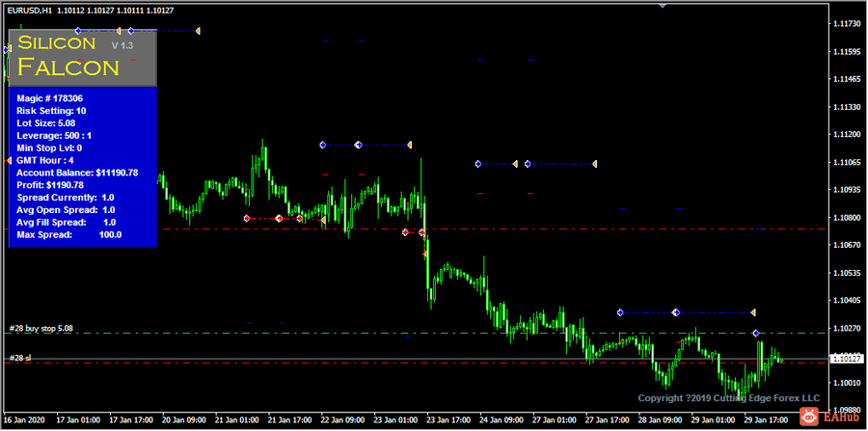Click the 23 Jan 01:00 time label
The image size is (868, 431).
click(395, 420)
